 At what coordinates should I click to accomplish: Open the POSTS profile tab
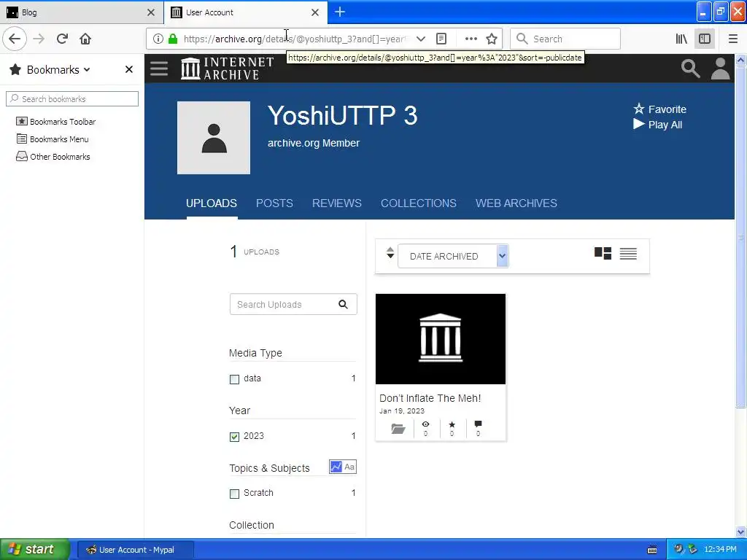(x=274, y=203)
